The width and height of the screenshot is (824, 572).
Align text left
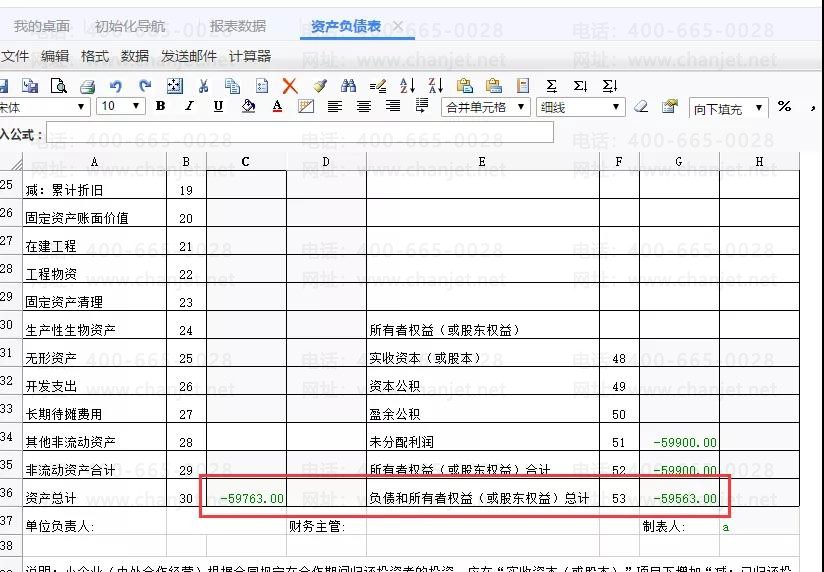click(335, 106)
